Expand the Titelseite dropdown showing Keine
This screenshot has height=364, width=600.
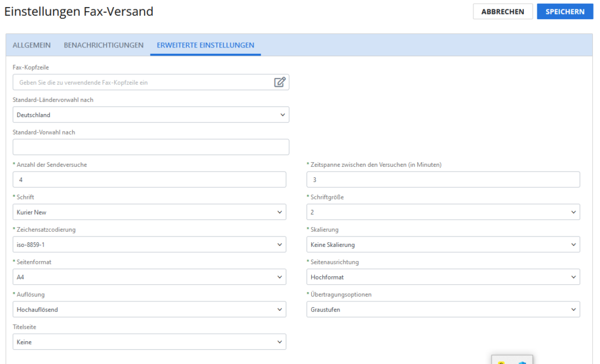[149, 342]
